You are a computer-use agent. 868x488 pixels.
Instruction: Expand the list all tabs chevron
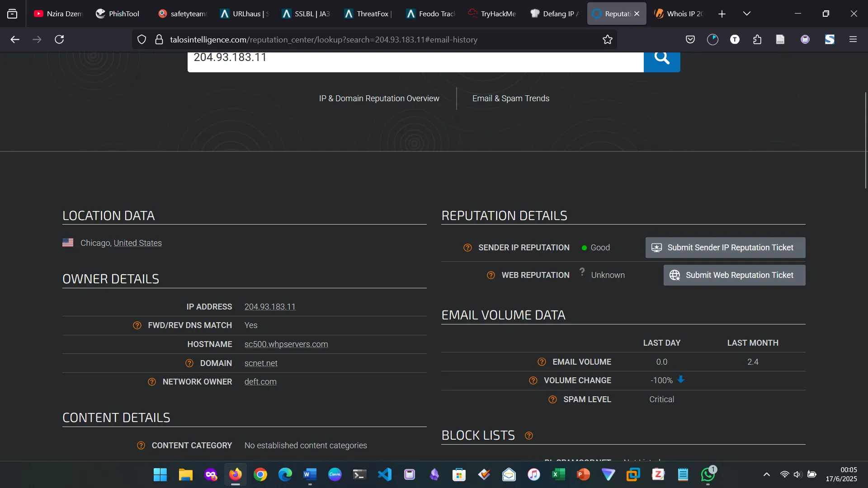tap(747, 14)
